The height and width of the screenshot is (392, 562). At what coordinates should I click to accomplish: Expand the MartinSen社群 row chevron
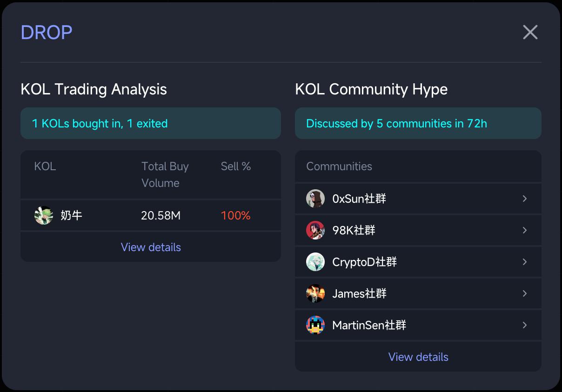[524, 325]
